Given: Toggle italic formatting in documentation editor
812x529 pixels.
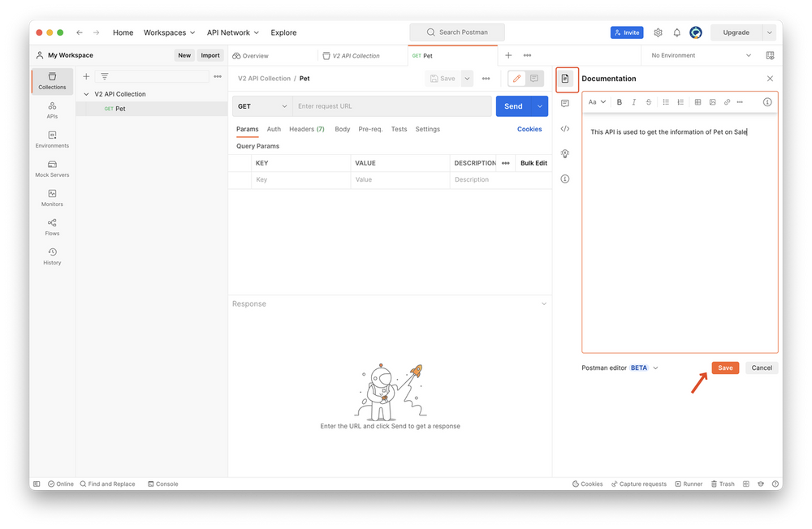Looking at the screenshot, I should click(634, 102).
